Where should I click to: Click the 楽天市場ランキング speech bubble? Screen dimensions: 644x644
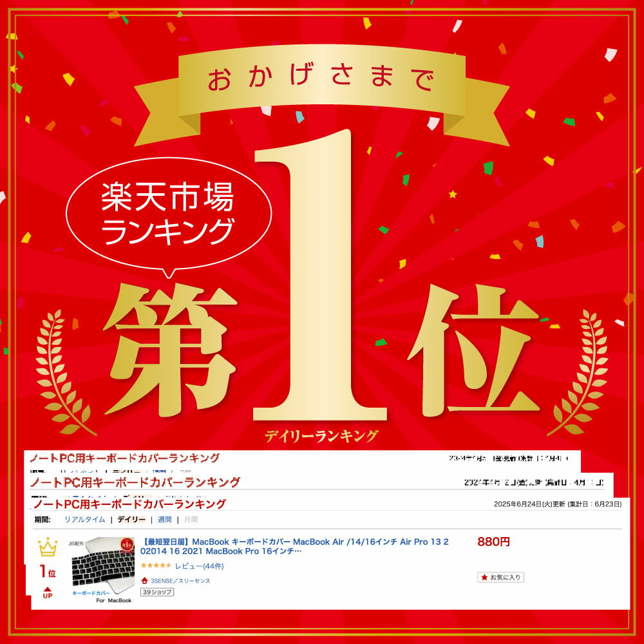point(168,214)
